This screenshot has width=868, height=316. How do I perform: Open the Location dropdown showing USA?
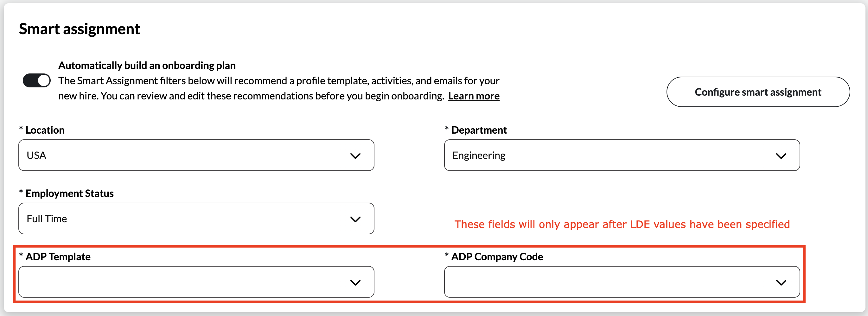click(x=196, y=155)
